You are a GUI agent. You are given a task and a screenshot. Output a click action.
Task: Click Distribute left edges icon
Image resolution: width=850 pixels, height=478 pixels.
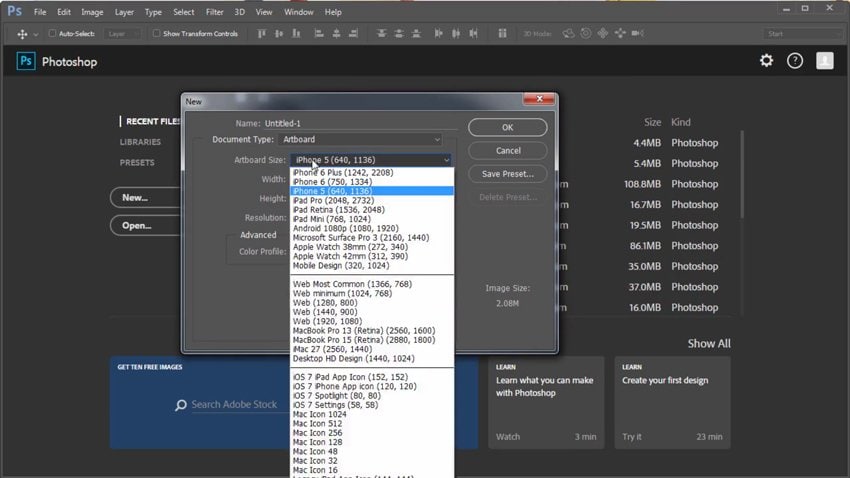[439, 34]
